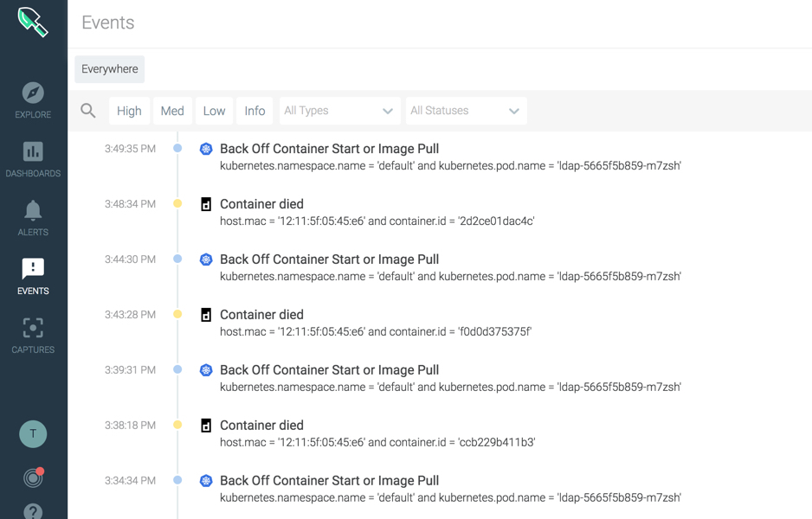Open the Captures target icon
Viewport: 812px width, 519px height.
pyautogui.click(x=33, y=328)
